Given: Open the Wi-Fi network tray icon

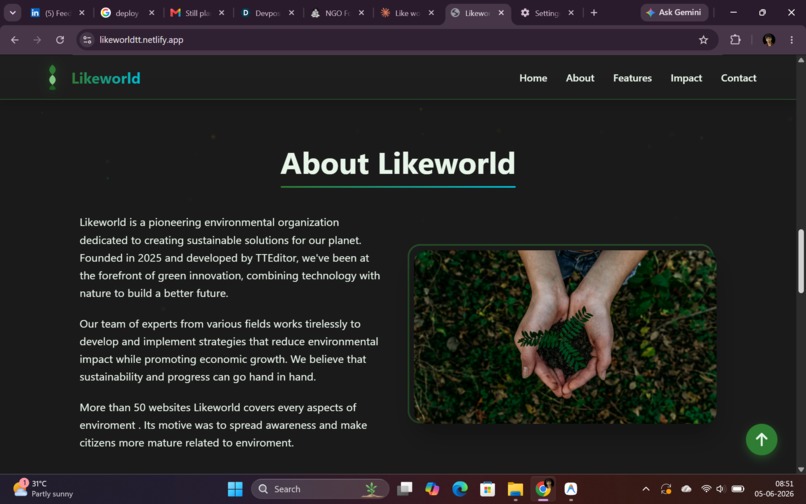Looking at the screenshot, I should pos(706,489).
